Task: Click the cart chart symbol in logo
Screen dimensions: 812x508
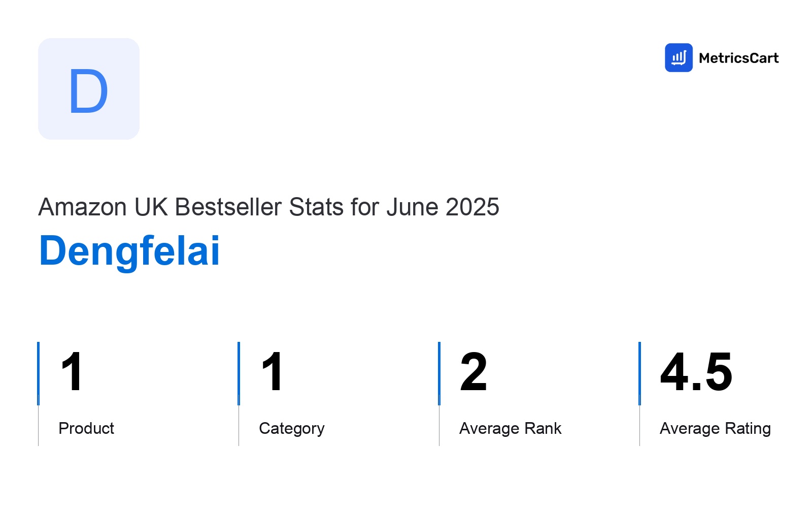Action: point(679,58)
